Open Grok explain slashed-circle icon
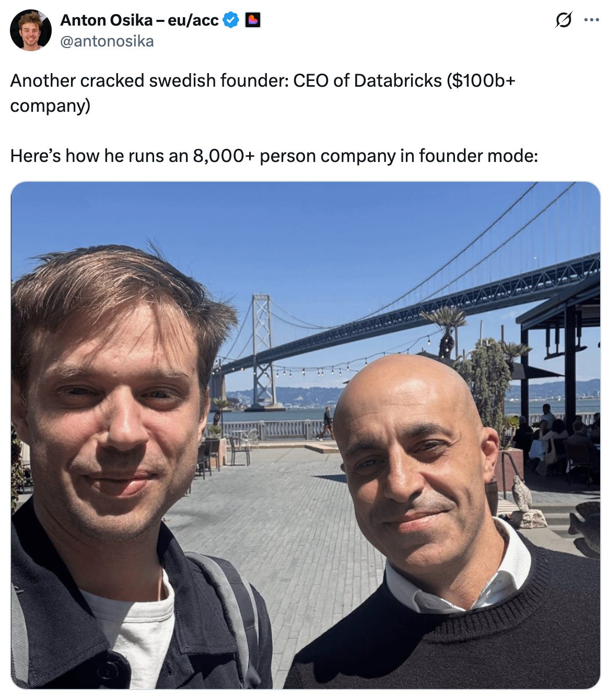Screen dimensions: 607x700 [564, 20]
